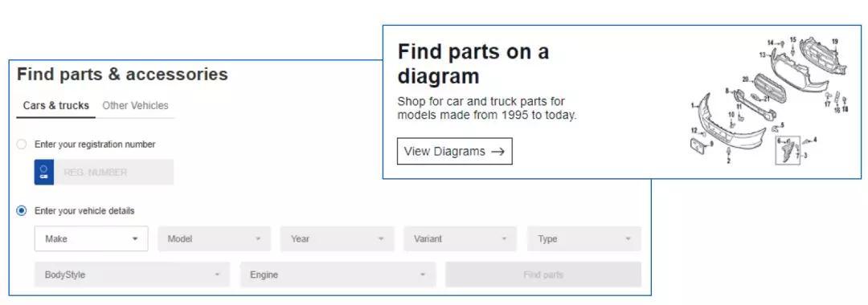868x305 pixels.
Task: Click the arrow icon in View Diagrams
Action: (497, 152)
